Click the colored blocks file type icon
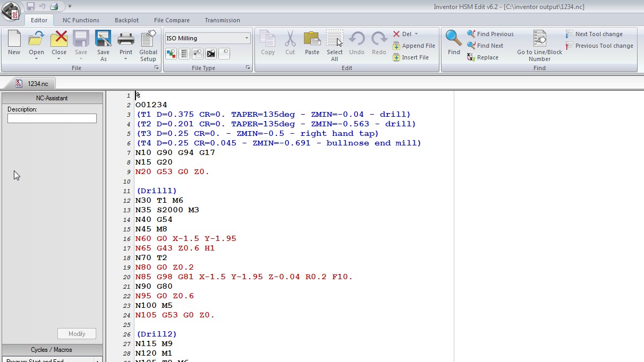Image resolution: width=644 pixels, height=362 pixels. (171, 53)
